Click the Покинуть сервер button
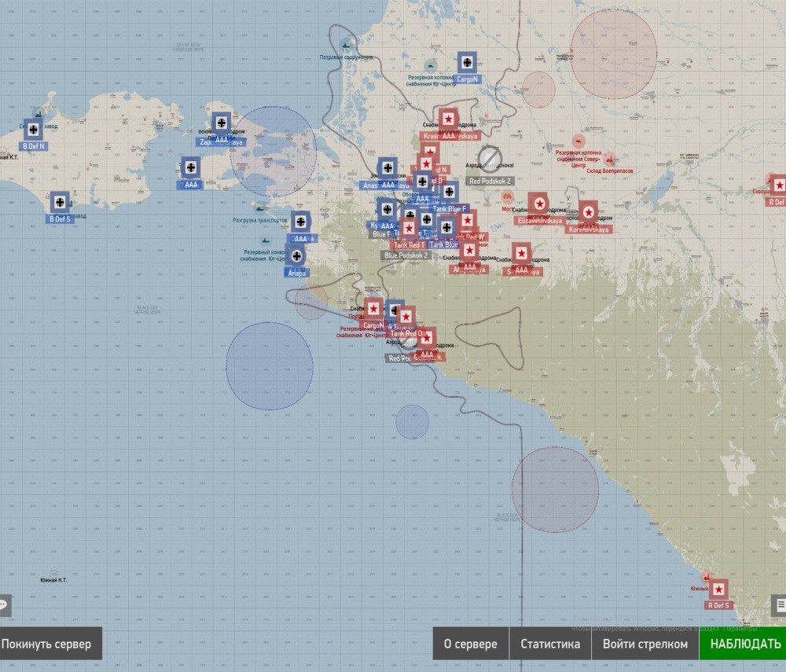This screenshot has height=672, width=786. [46, 644]
